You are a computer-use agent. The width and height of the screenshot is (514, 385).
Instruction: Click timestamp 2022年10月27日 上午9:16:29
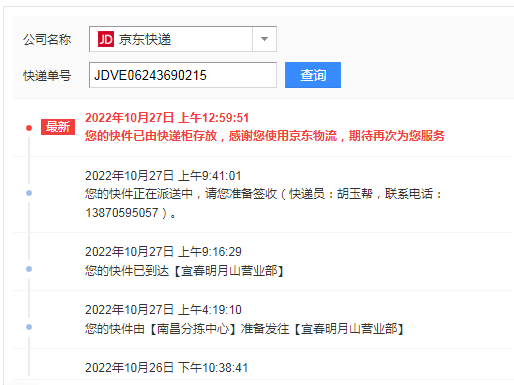point(163,252)
